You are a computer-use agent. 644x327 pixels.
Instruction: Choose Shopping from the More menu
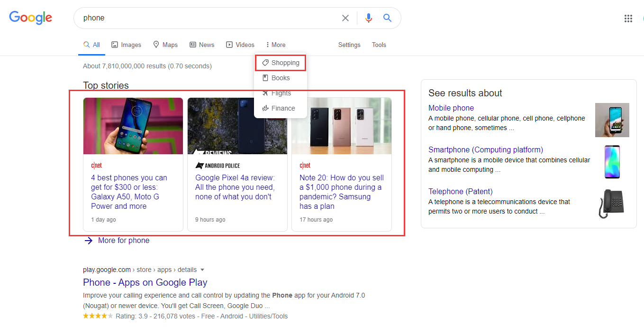281,63
